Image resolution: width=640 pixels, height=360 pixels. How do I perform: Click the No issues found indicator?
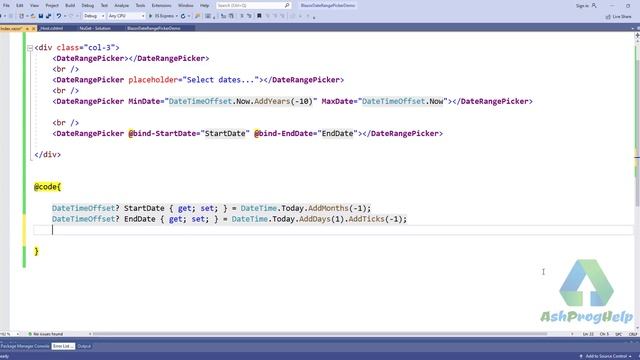46,334
